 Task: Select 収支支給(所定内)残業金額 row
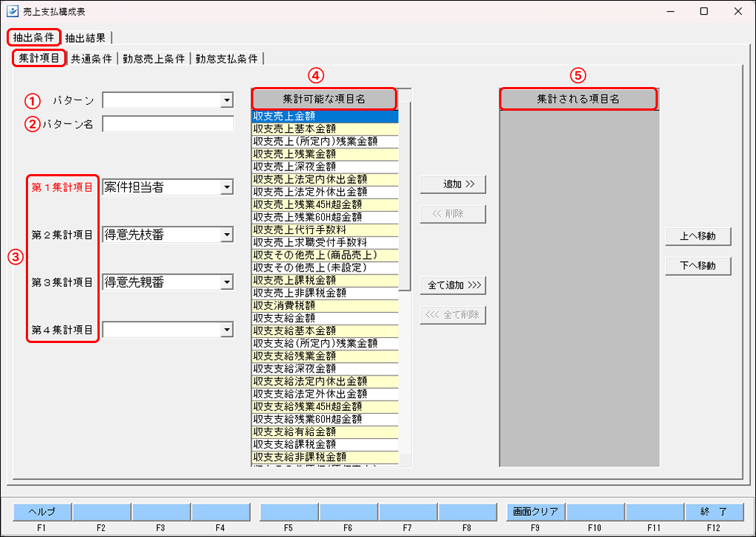click(x=325, y=343)
